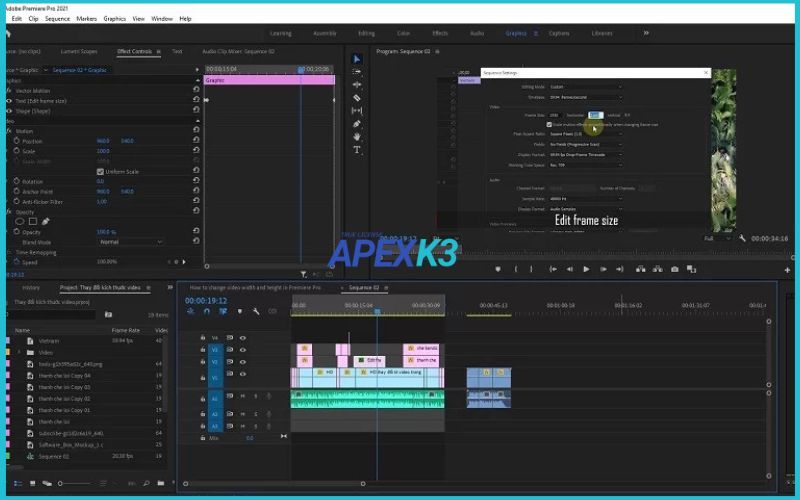Toggle Rotation stopwatch animation

(17, 181)
